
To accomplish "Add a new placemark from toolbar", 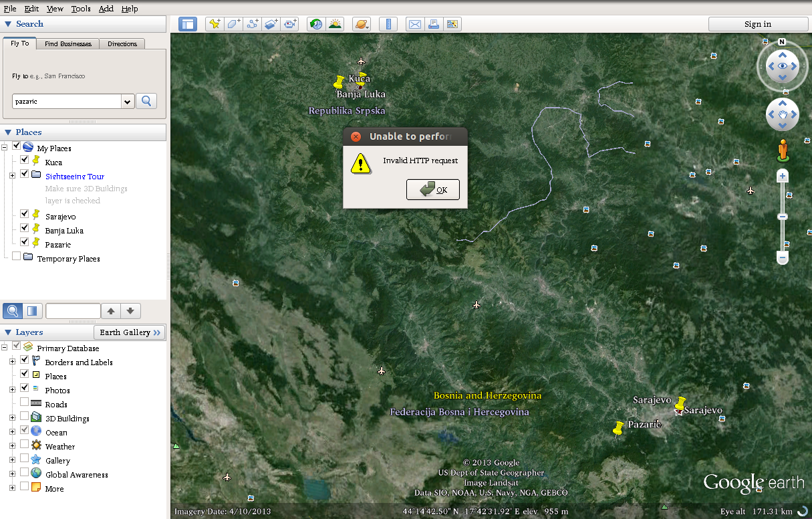I will click(x=215, y=24).
